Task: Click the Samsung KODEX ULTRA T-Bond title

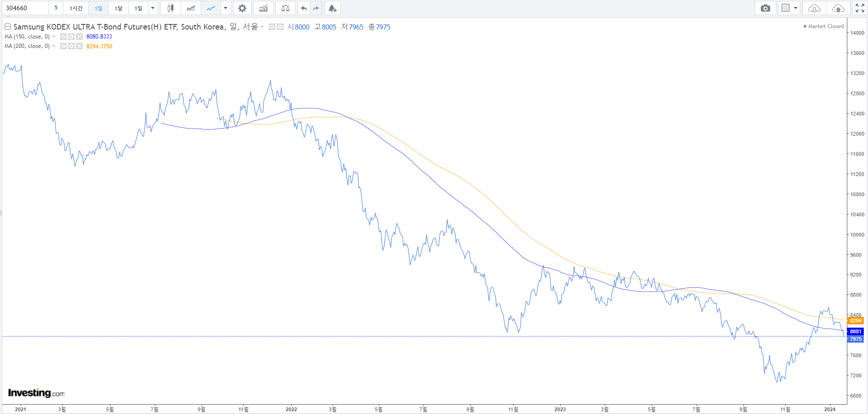Action: pyautogui.click(x=135, y=27)
